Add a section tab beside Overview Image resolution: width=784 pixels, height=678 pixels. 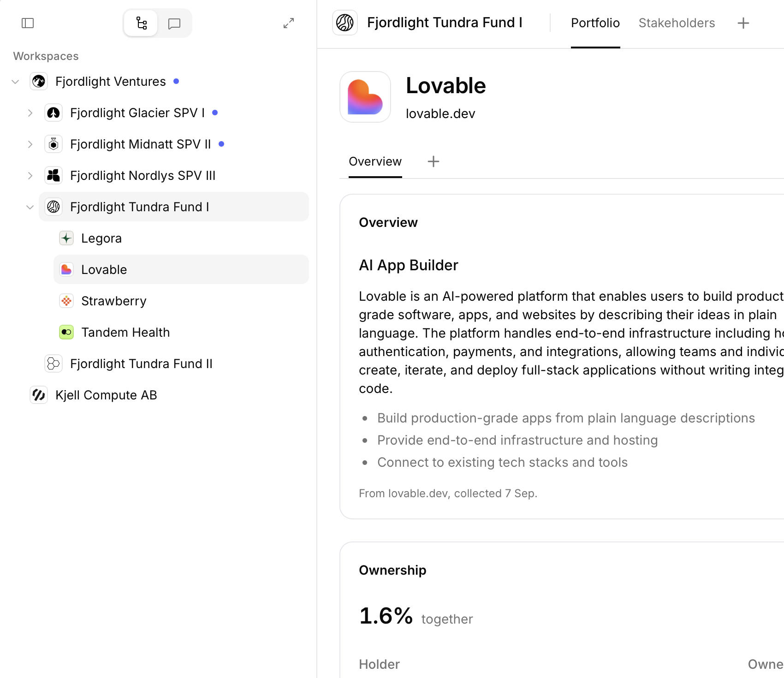point(434,161)
